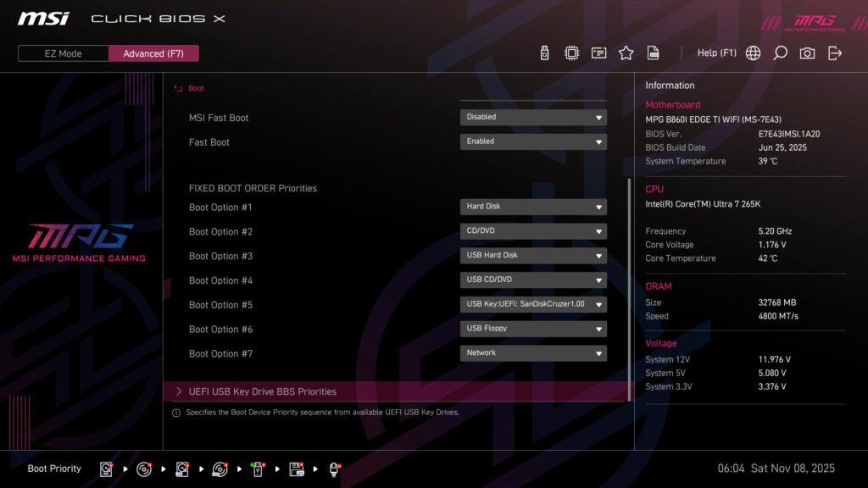
Task: Open the BIOS log document icon
Action: [x=653, y=52]
